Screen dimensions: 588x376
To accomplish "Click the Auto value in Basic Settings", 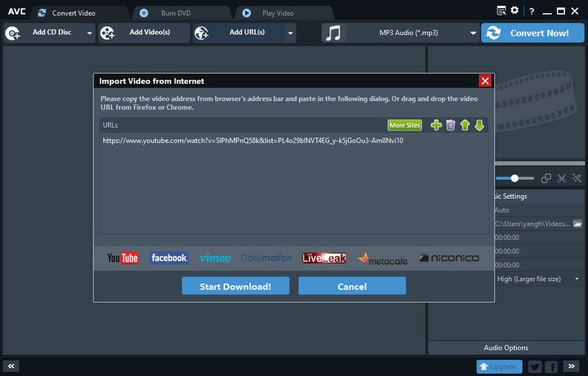I will [x=502, y=210].
